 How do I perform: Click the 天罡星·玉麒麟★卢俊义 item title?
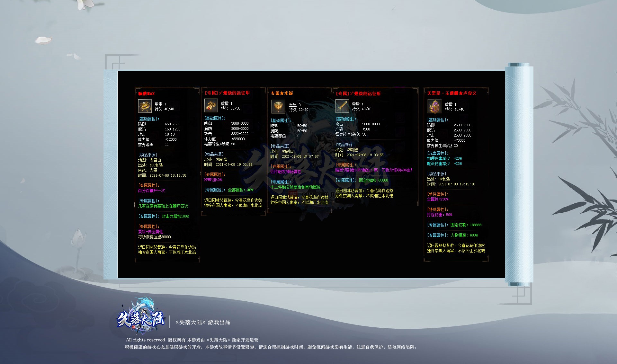click(x=452, y=93)
